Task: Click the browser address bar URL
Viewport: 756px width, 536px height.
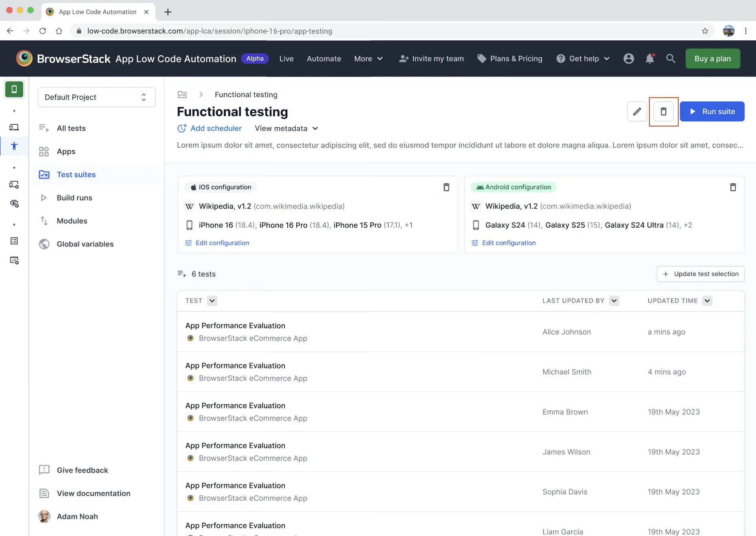Action: click(210, 31)
